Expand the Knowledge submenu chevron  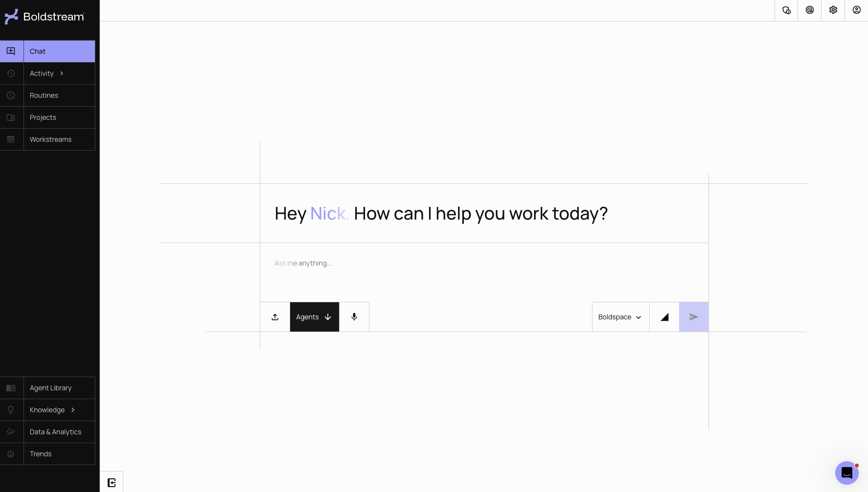pyautogui.click(x=73, y=410)
